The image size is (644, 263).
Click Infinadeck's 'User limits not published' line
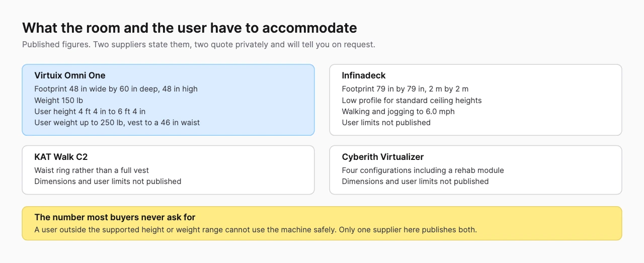[x=386, y=122]
